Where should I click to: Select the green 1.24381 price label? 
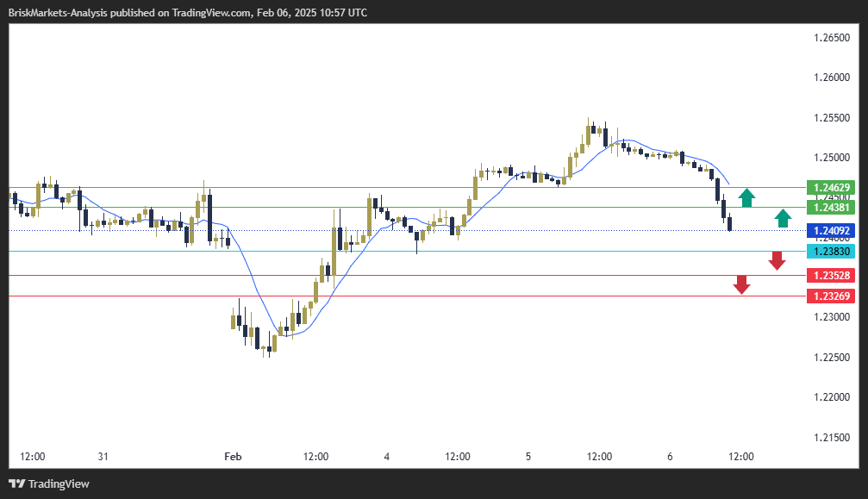tap(830, 208)
